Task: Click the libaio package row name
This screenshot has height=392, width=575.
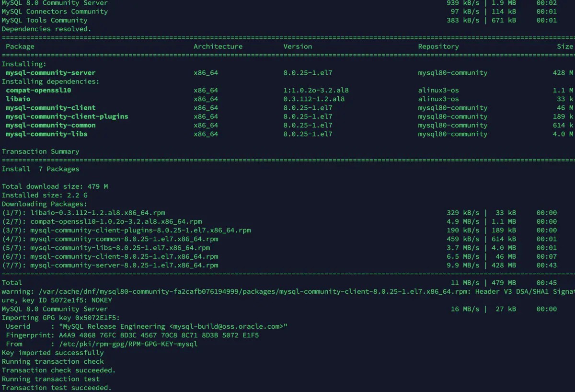Action: [18, 99]
